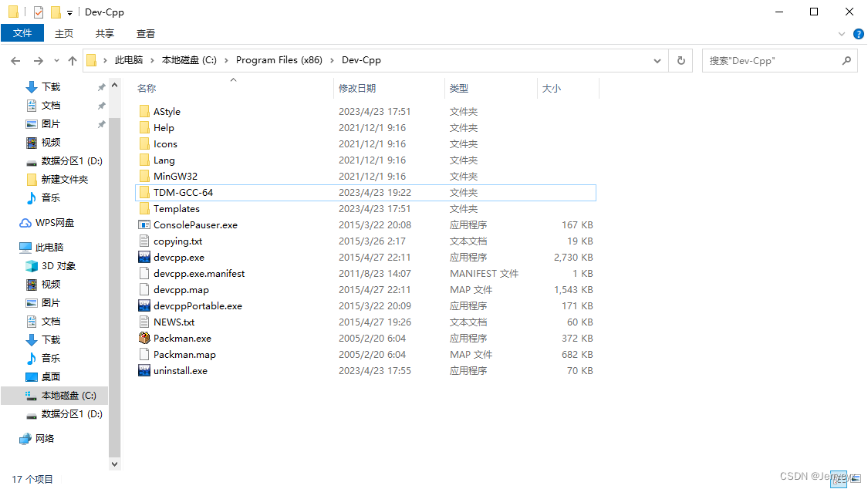Select 此电脑 in navigation pane

[x=49, y=248]
